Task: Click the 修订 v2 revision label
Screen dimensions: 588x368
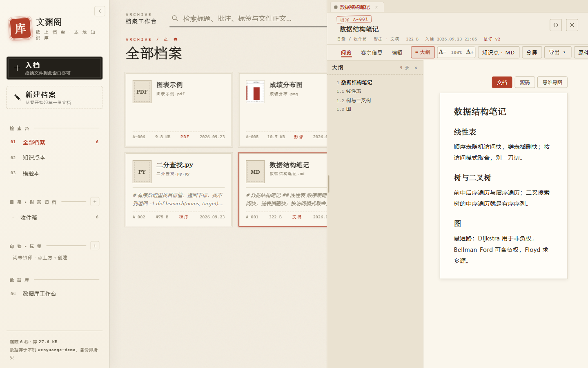Action: tap(492, 39)
